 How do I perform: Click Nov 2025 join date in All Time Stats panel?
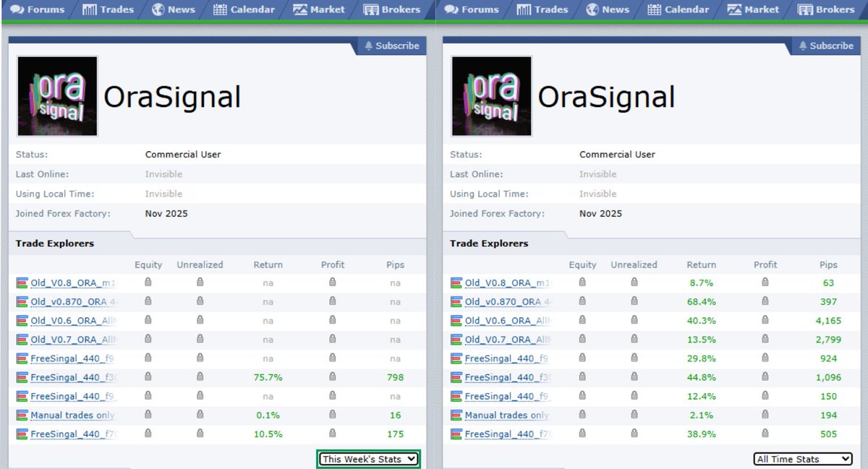[600, 213]
